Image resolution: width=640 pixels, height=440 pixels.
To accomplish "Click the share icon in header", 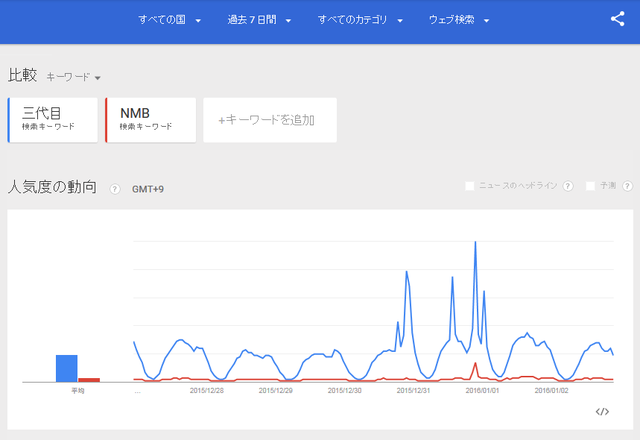I will tap(618, 19).
